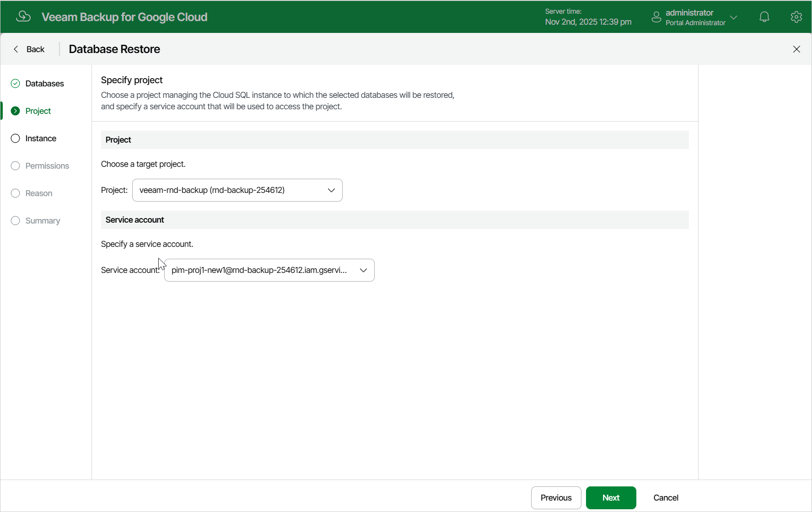This screenshot has height=512, width=812.
Task: Click the Previous button
Action: click(556, 498)
